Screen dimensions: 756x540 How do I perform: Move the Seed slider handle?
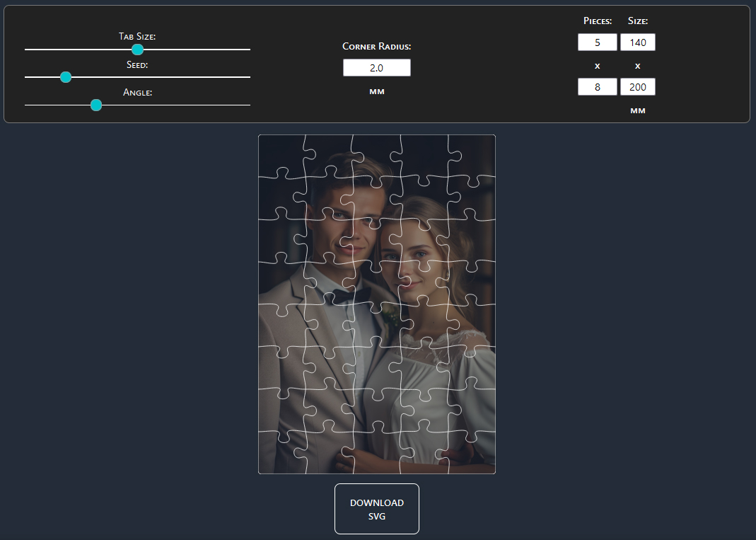click(x=66, y=77)
